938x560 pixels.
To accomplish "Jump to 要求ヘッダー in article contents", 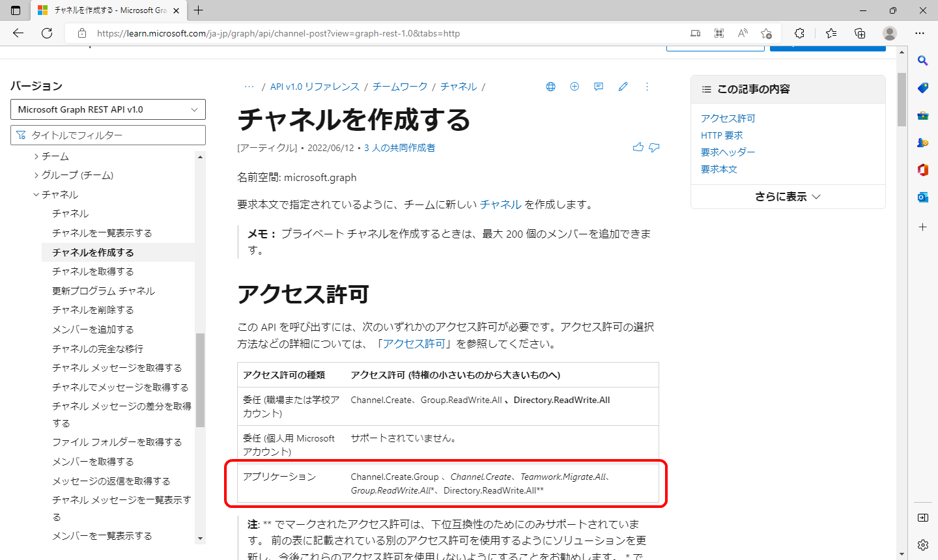I will [728, 152].
